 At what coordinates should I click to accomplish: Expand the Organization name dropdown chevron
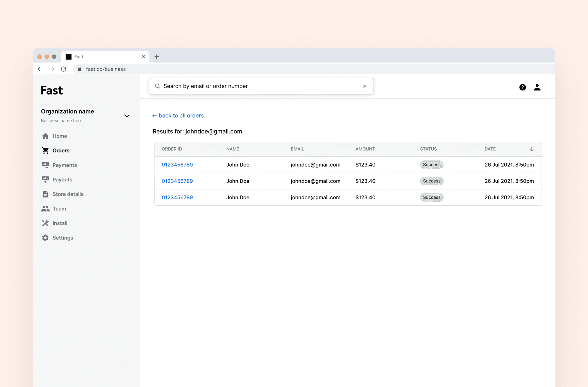click(127, 116)
